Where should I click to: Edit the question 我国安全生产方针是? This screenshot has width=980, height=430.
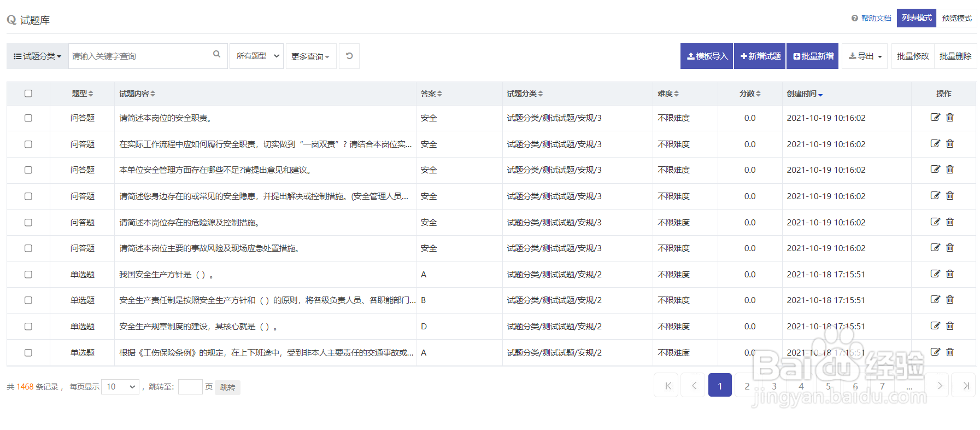935,274
